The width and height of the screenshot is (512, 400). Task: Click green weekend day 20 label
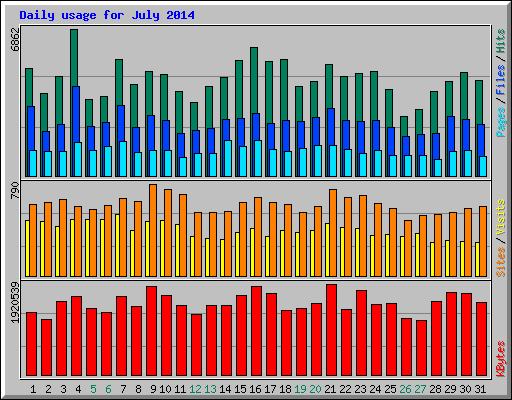(x=315, y=389)
